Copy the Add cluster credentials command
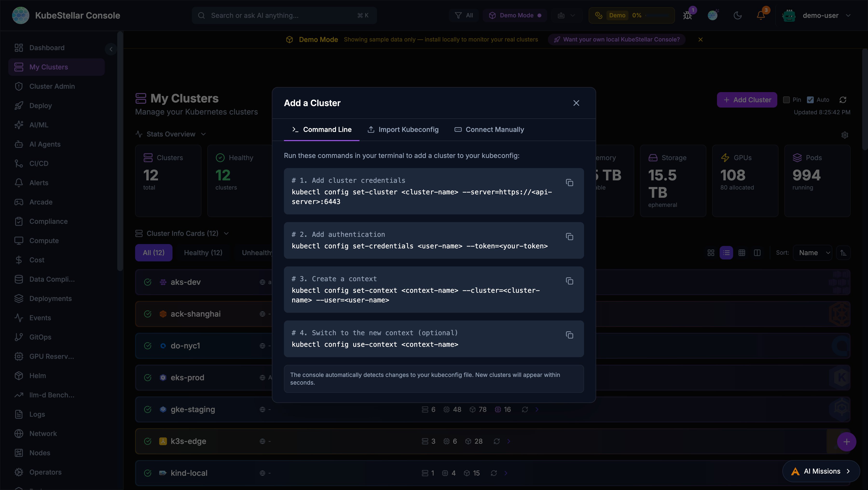 click(569, 183)
